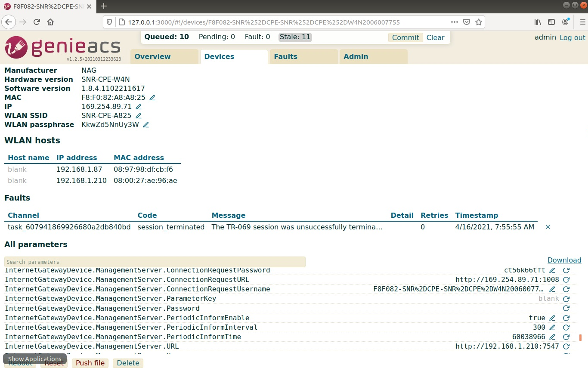The height and width of the screenshot is (368, 588).
Task: Click the WLAN passphrase KkwZd5NnUy3W text
Action: (110, 125)
